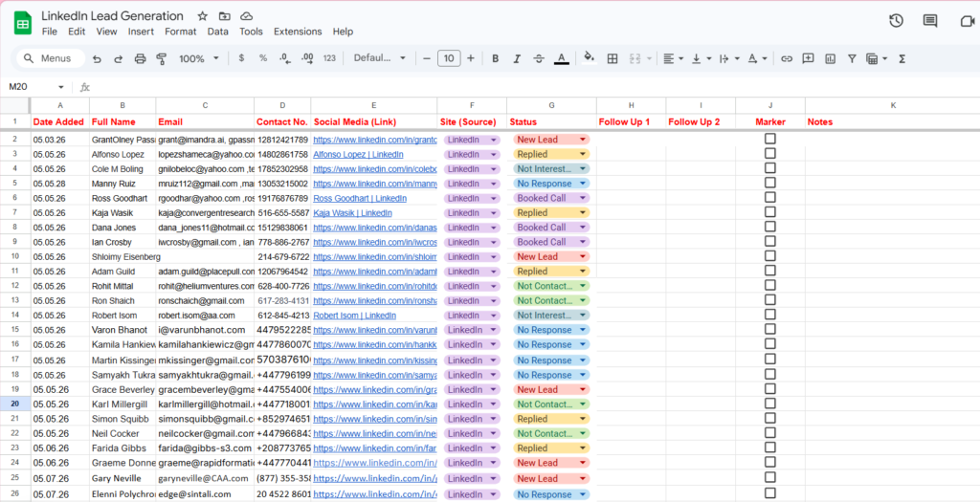The image size is (980, 502).
Task: Click the Increase decimal places icon
Action: click(x=307, y=58)
